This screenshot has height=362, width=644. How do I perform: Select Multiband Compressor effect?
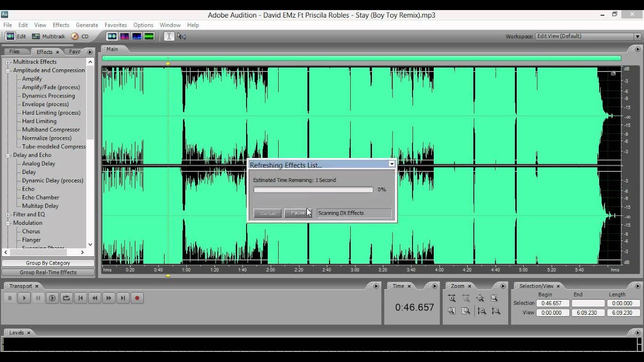(x=51, y=130)
